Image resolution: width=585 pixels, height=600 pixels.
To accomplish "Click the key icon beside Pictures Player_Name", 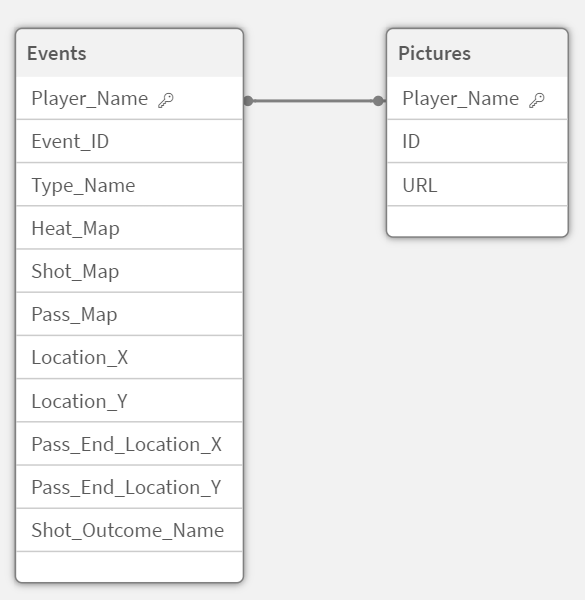I will point(536,100).
